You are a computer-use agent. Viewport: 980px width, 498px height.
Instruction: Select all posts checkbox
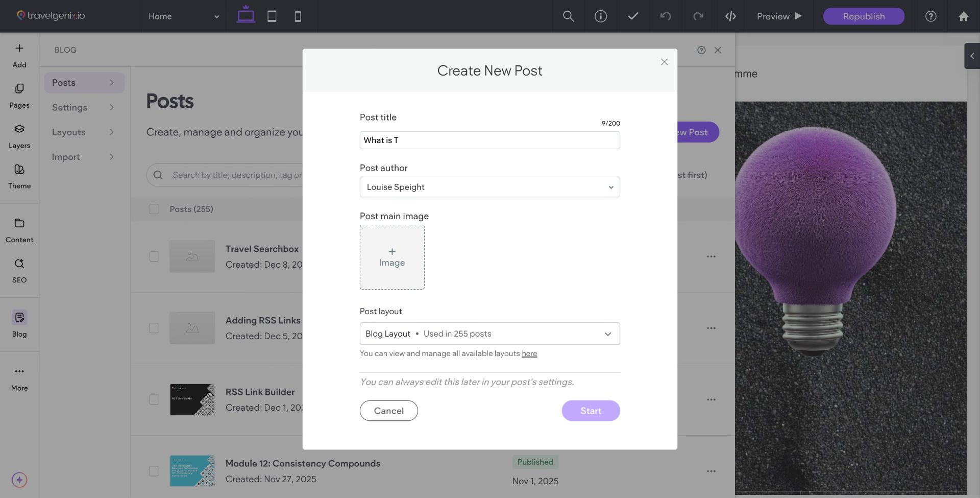click(154, 209)
